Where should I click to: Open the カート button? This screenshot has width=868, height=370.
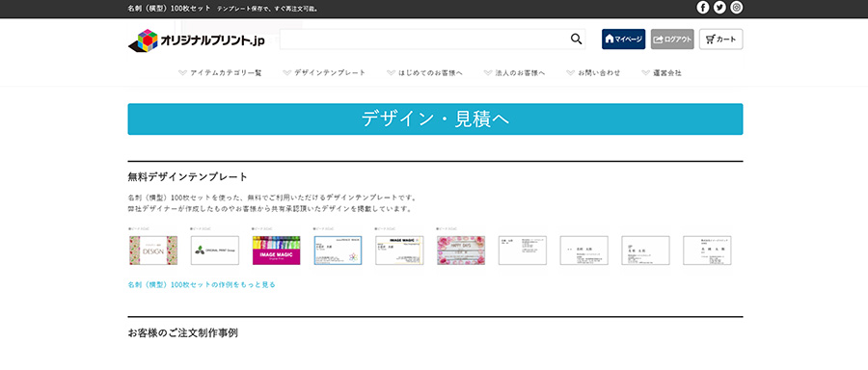pos(720,40)
